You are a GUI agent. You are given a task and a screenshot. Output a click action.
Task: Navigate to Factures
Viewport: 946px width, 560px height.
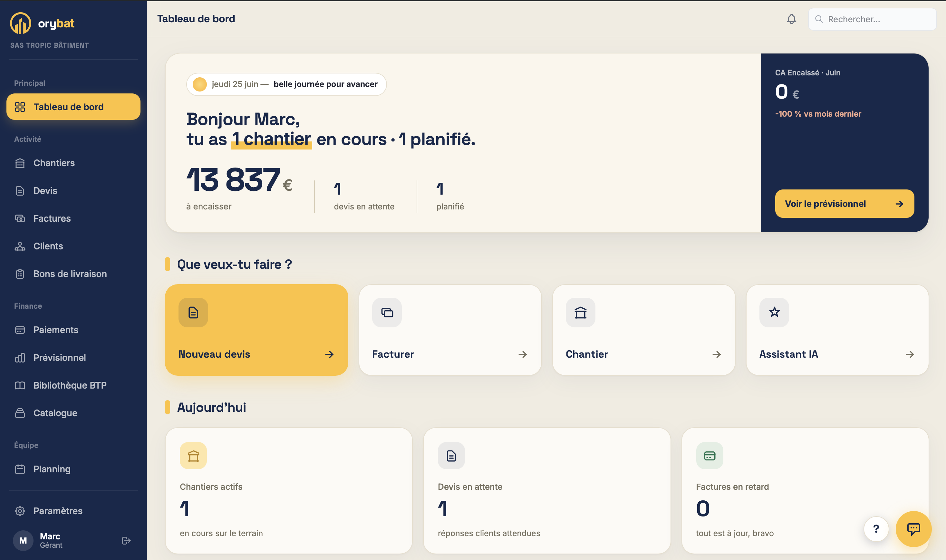click(x=73, y=218)
